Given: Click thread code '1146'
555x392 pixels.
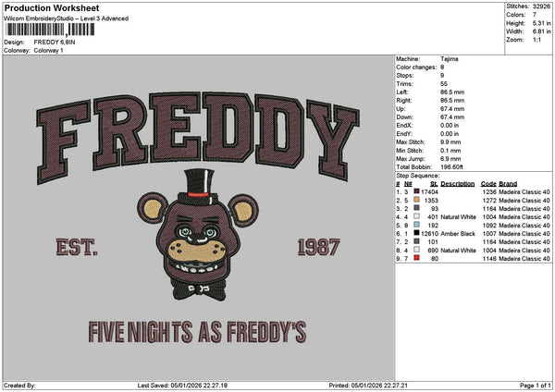Looking at the screenshot, I should (x=489, y=259).
